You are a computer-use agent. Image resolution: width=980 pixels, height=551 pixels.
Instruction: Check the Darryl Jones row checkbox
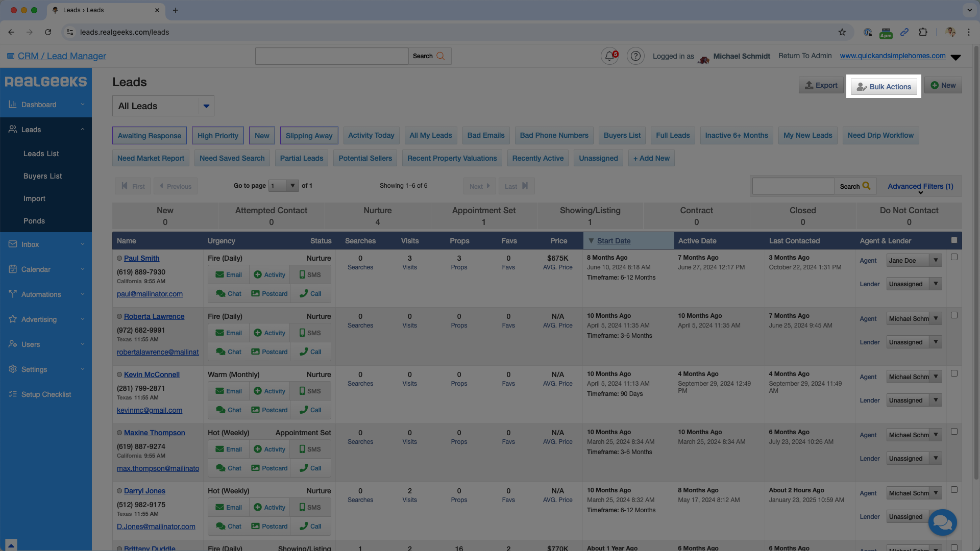[954, 490]
